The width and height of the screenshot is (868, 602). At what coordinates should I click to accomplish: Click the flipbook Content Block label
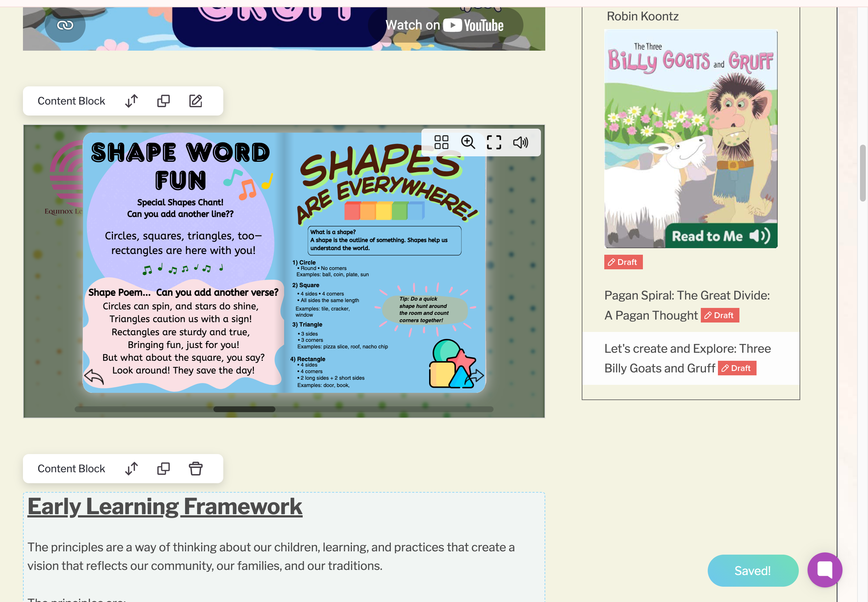coord(71,101)
